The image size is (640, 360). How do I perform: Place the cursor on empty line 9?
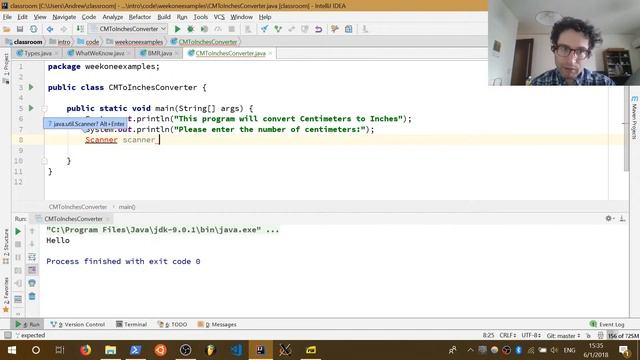tap(327, 150)
